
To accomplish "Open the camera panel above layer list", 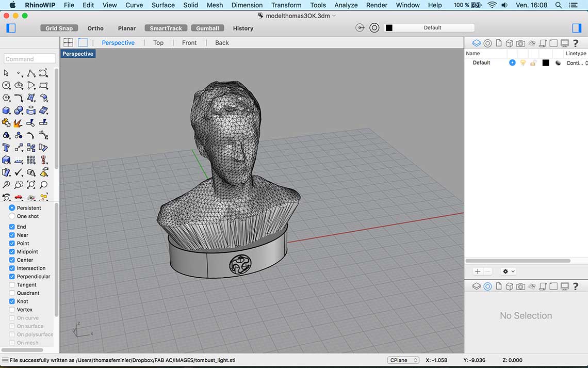I will [520, 43].
